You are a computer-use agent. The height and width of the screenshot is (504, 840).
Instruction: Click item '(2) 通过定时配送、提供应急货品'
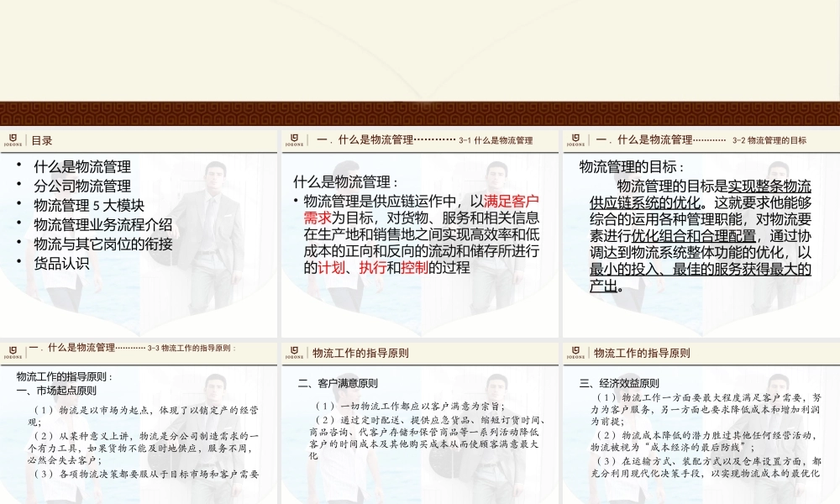coord(428,438)
